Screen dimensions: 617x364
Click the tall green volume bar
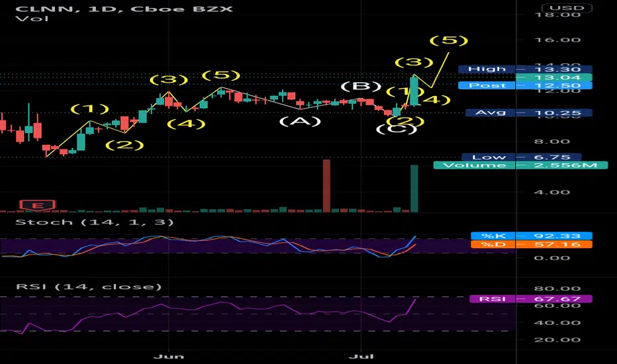[x=414, y=189]
